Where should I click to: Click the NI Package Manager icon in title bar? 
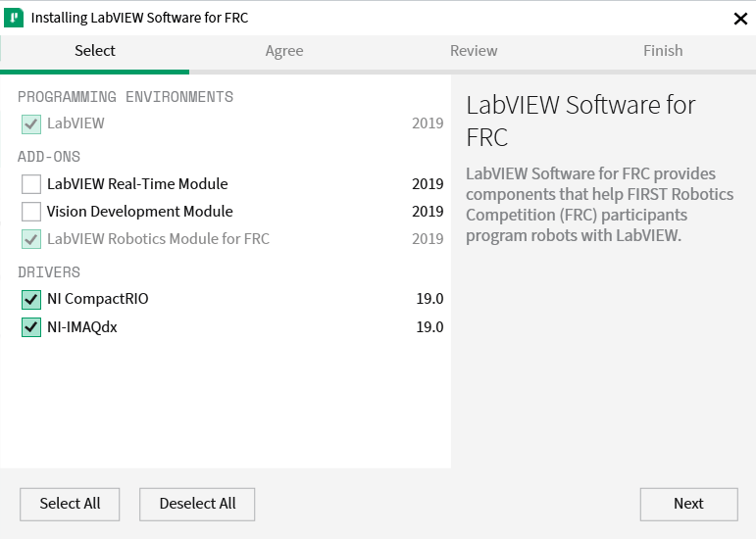point(14,18)
